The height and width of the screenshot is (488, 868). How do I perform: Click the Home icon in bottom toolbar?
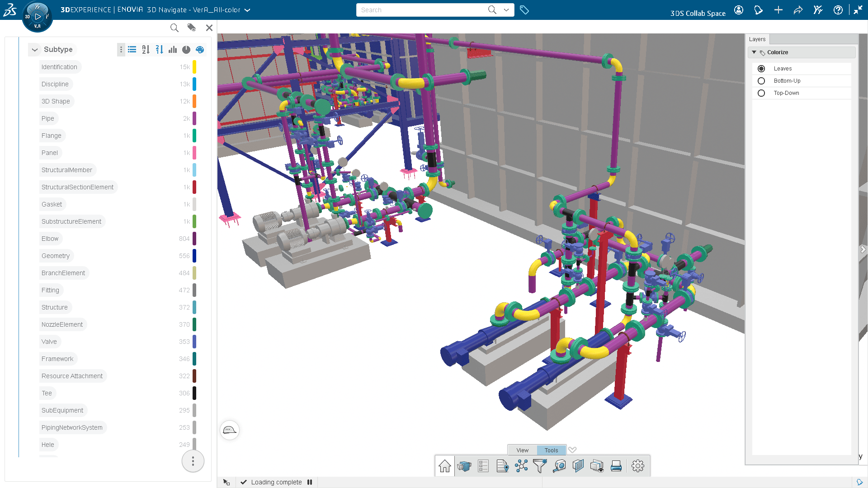point(445,466)
